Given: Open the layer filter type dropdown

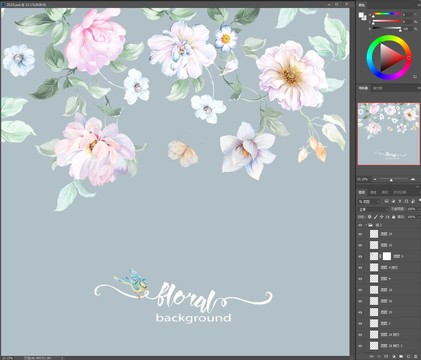Looking at the screenshot, I should coord(369,202).
